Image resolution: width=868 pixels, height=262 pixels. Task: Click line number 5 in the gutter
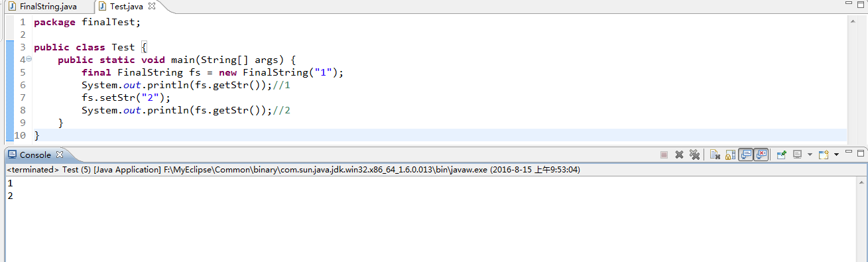(23, 72)
